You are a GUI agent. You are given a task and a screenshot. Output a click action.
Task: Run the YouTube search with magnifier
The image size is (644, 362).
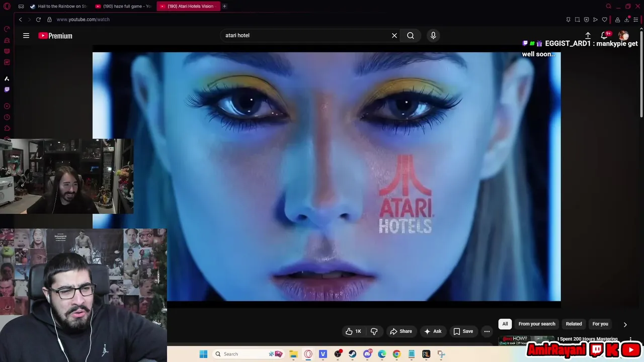411,36
